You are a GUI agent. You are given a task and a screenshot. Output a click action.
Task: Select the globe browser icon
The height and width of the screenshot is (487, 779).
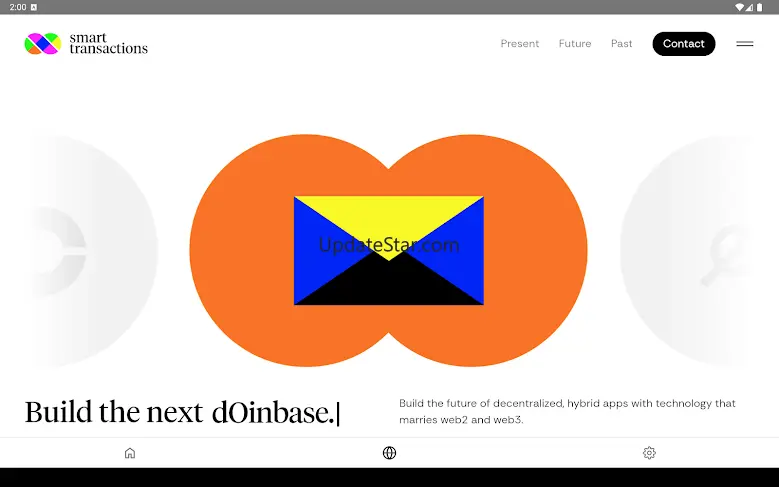[390, 453]
